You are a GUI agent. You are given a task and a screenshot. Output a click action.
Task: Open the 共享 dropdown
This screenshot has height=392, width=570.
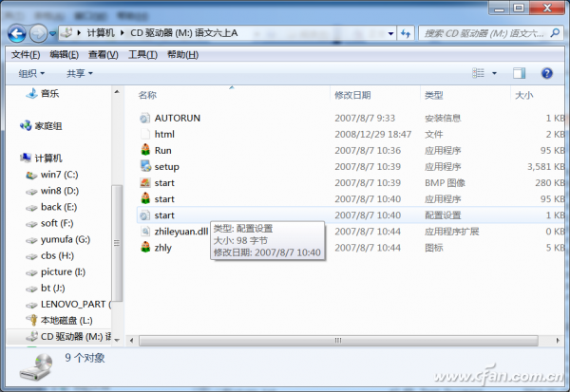point(80,74)
